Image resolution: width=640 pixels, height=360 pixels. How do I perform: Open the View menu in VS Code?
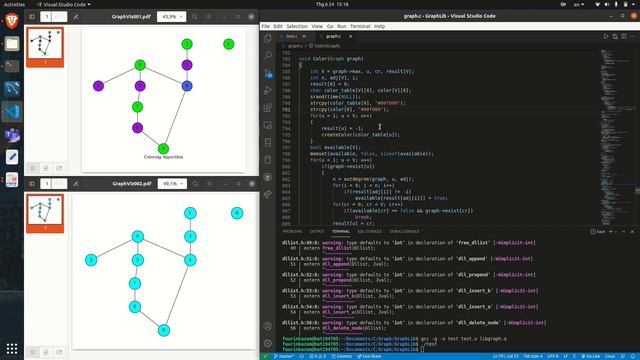[317, 26]
